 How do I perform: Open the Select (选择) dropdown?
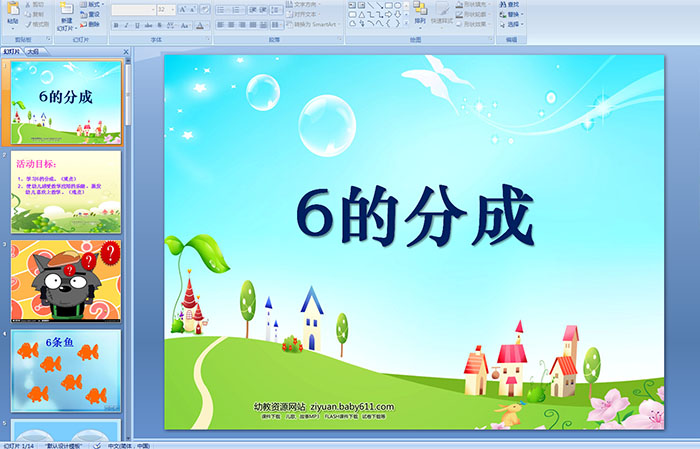coord(512,24)
